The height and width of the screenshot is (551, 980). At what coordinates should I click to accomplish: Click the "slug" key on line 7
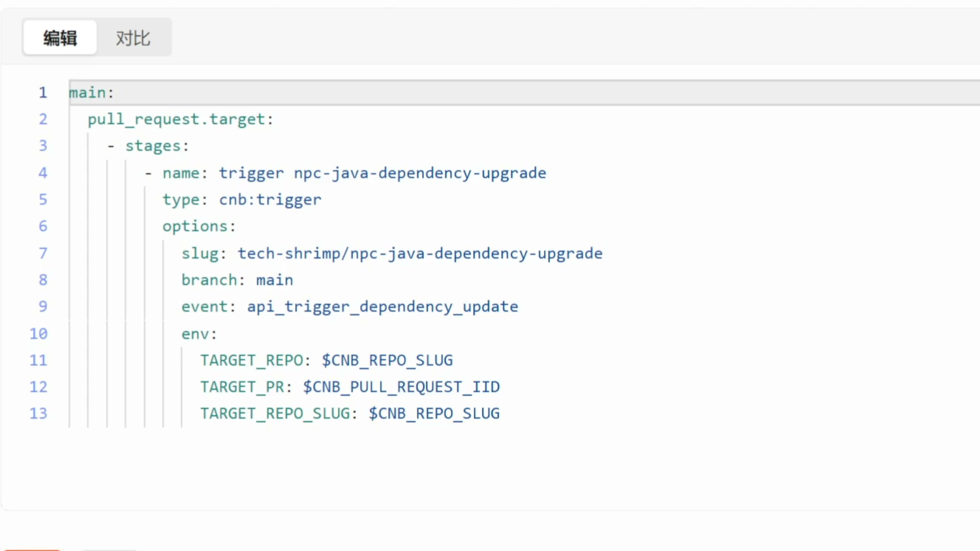pos(200,254)
